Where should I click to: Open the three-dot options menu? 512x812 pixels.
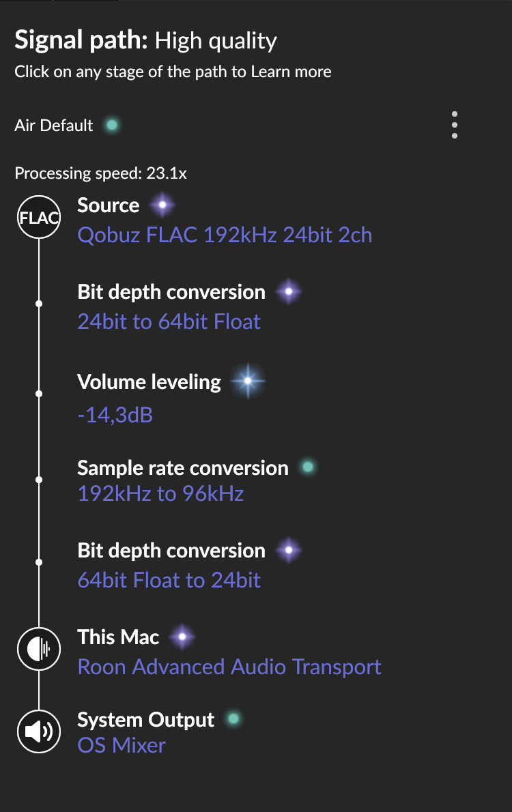tap(455, 125)
